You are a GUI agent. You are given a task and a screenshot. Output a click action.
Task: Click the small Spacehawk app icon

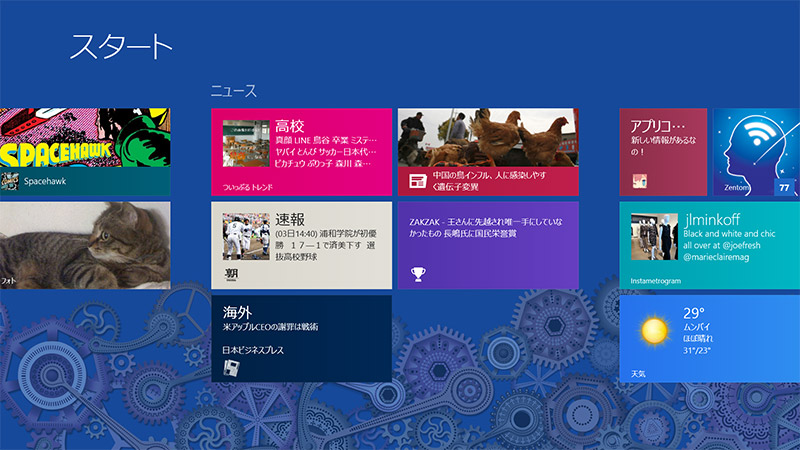click(10, 181)
